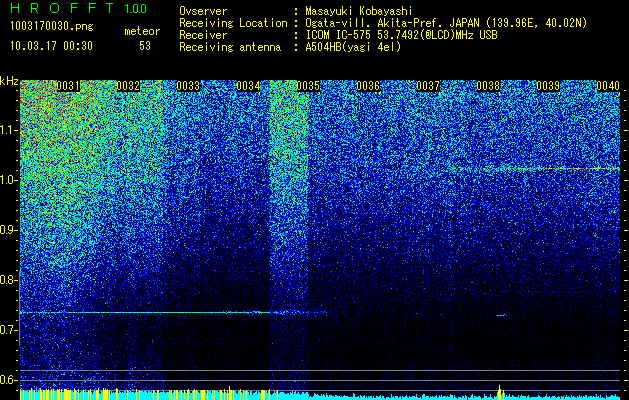Select the file name 1003170030.png
Viewport: 629px width, 400px height.
coord(52,27)
